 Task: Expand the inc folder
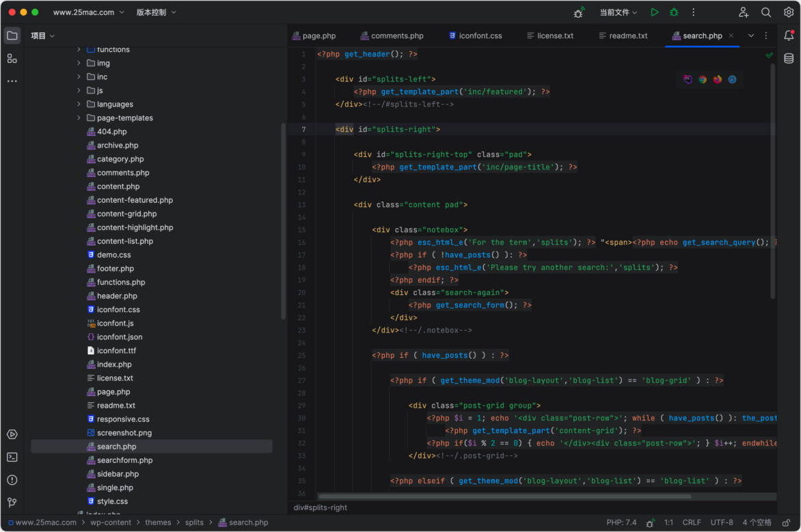coord(79,76)
